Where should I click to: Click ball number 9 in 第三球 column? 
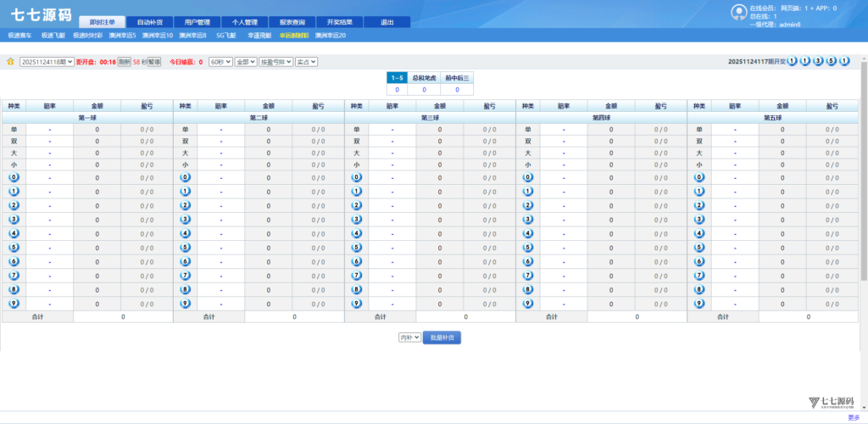pyautogui.click(x=356, y=304)
